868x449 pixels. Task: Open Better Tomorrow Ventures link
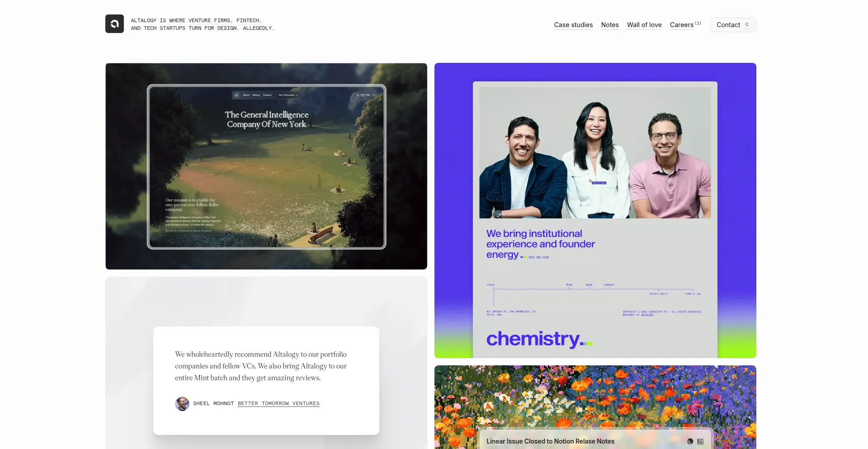click(x=278, y=403)
